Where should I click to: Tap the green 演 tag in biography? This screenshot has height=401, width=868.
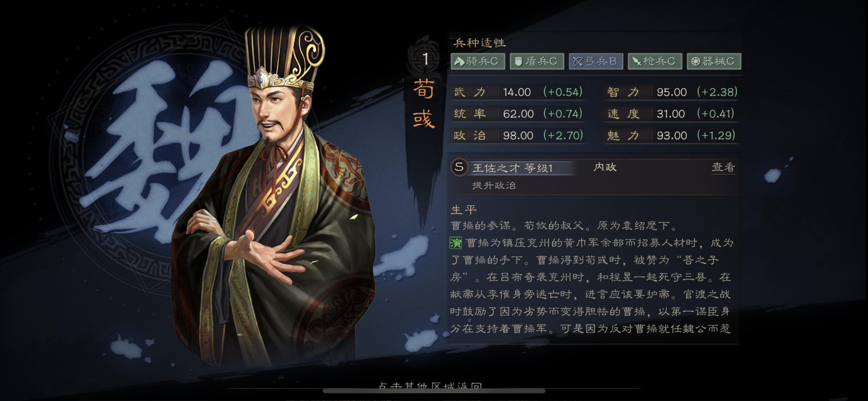point(456,242)
